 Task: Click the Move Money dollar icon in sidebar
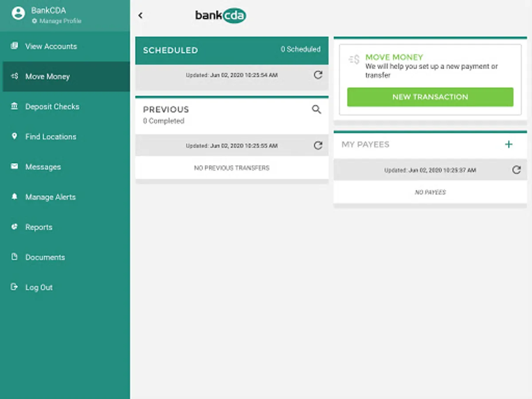(x=15, y=76)
